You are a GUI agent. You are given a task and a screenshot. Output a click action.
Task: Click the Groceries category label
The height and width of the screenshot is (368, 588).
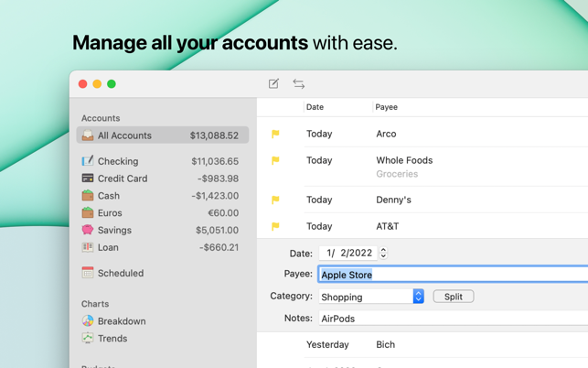pyautogui.click(x=397, y=174)
